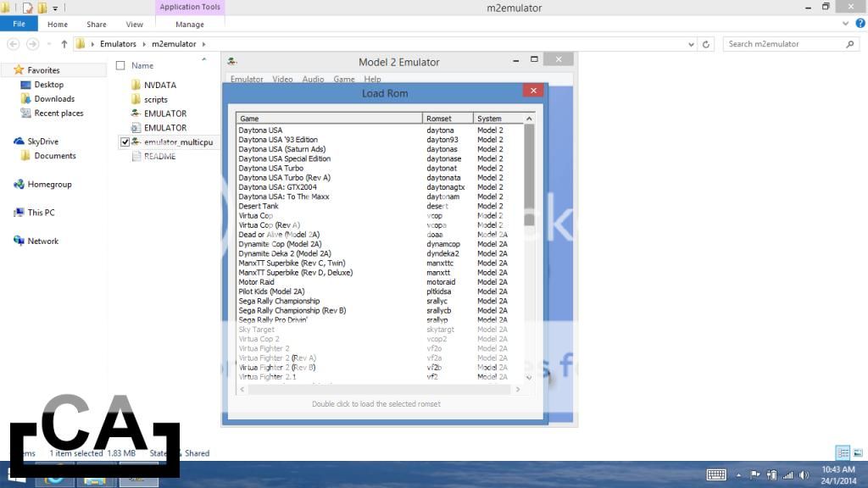Click the explorer help question mark icon
868x488 pixels.
tap(860, 25)
